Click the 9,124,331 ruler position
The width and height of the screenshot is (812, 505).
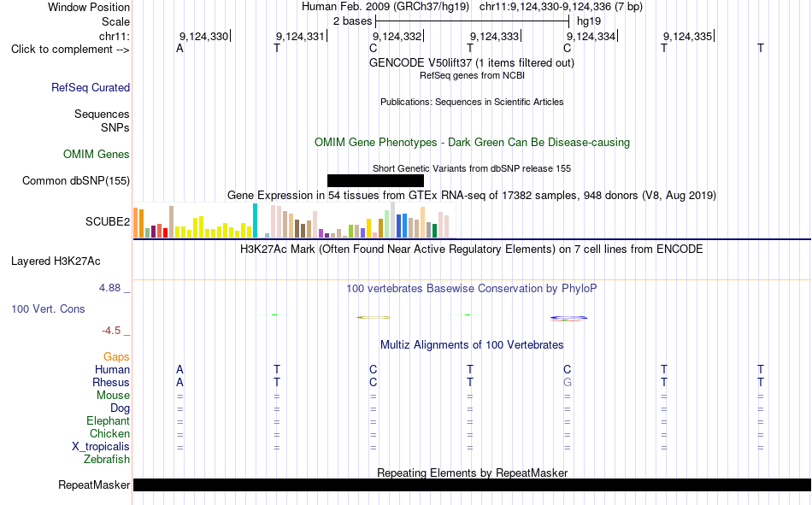click(x=300, y=36)
